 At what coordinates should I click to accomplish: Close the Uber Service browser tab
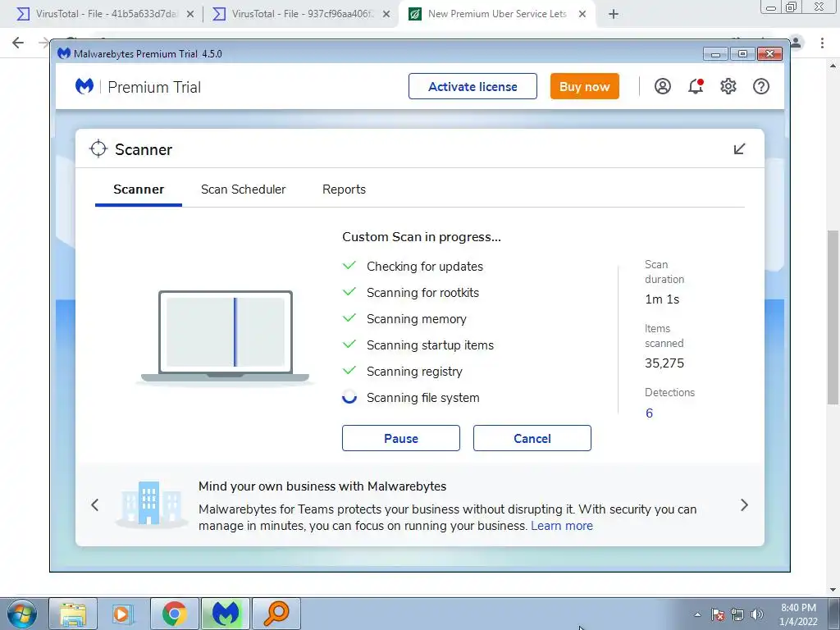582,14
